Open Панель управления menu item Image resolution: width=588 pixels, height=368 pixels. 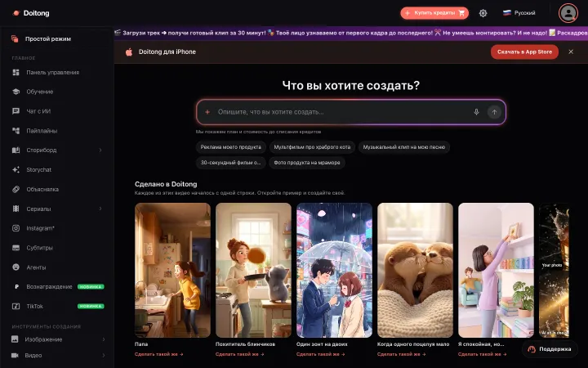pos(58,73)
